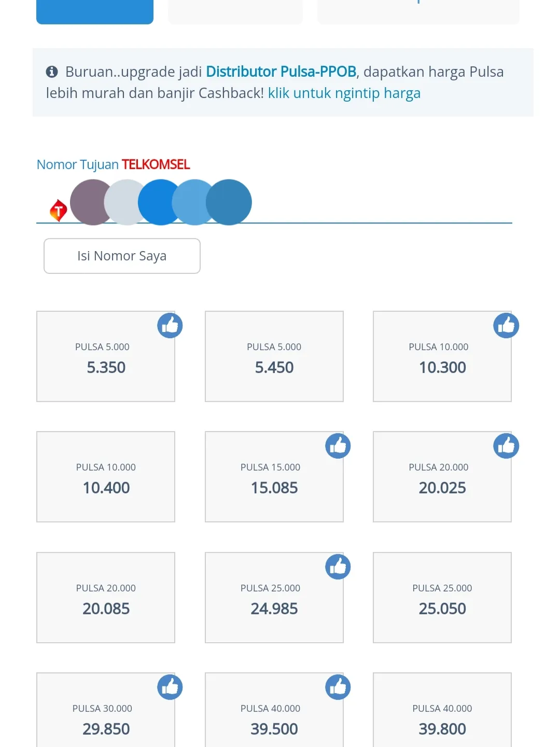This screenshot has width=560, height=747.
Task: Click thumbs-up badge on Pulsa 25.000 24.985
Action: (338, 567)
